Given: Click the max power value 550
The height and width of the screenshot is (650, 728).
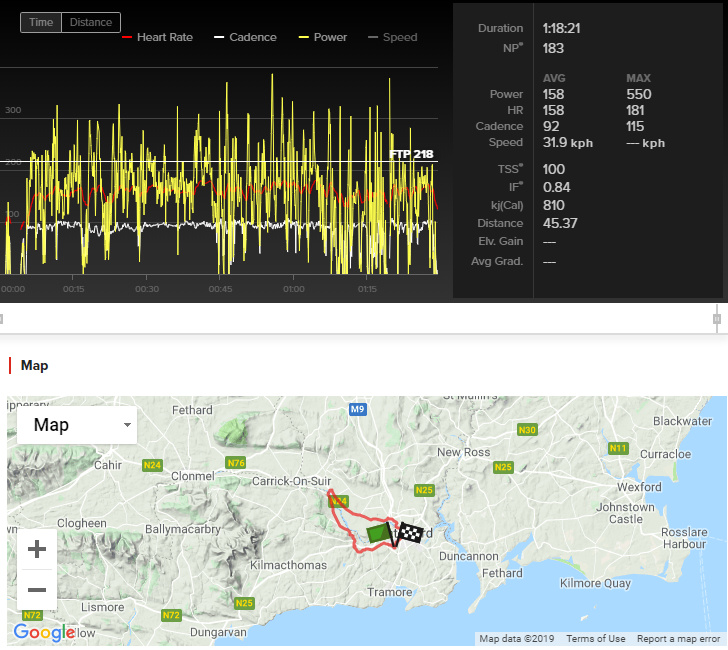Looking at the screenshot, I should pyautogui.click(x=639, y=94).
